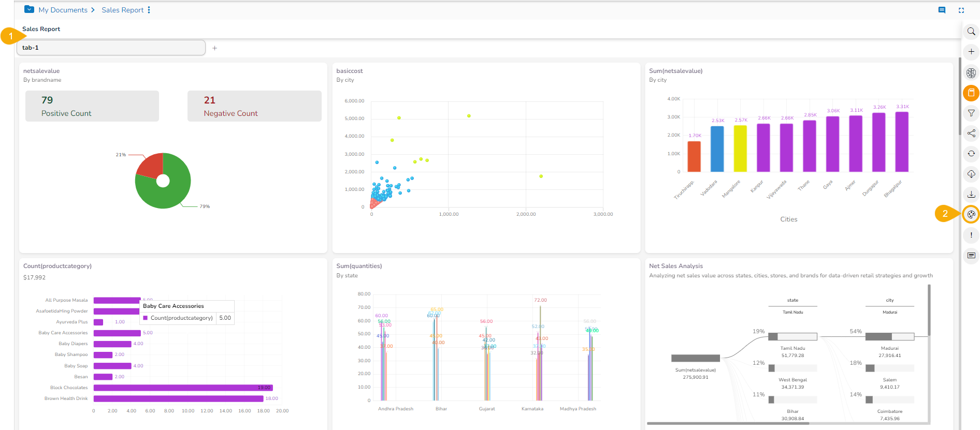The height and width of the screenshot is (430, 980).
Task: Open the search icon in right sidebar
Action: (x=971, y=32)
